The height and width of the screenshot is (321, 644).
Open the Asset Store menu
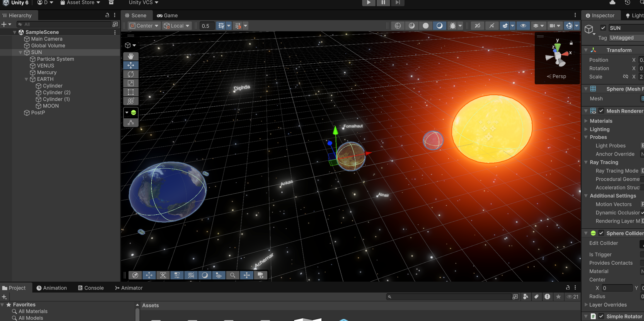point(80,3)
